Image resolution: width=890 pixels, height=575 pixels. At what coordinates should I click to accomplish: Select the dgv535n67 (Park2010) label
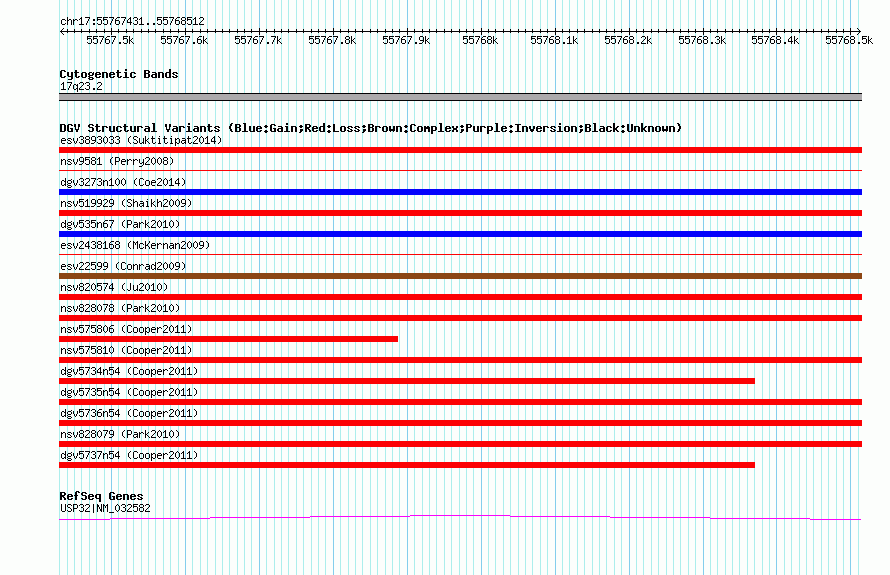tap(120, 224)
